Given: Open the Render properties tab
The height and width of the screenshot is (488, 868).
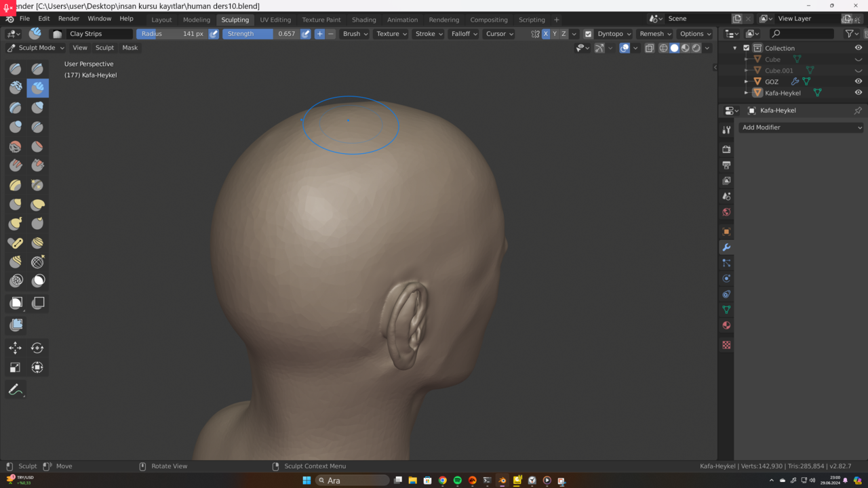Looking at the screenshot, I should click(x=726, y=149).
